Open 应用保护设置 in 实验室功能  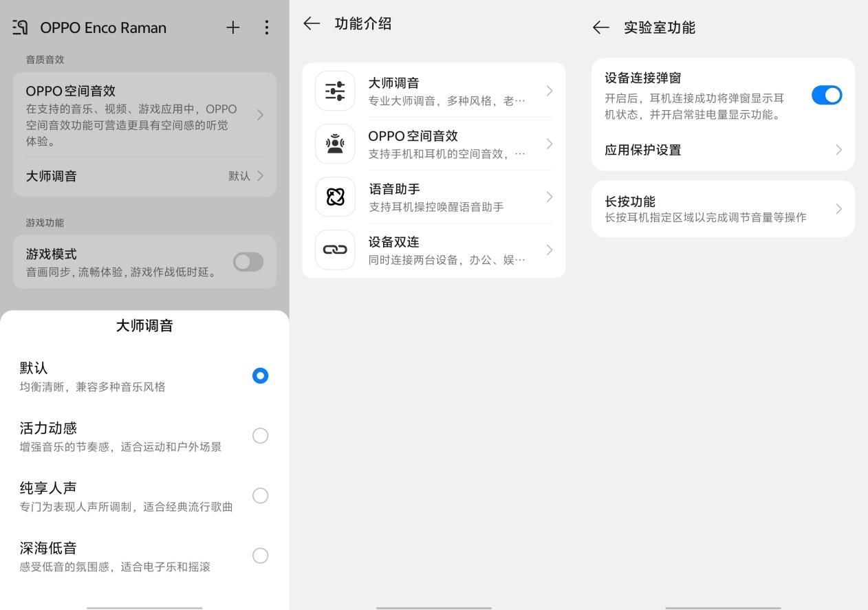pyautogui.click(x=723, y=150)
